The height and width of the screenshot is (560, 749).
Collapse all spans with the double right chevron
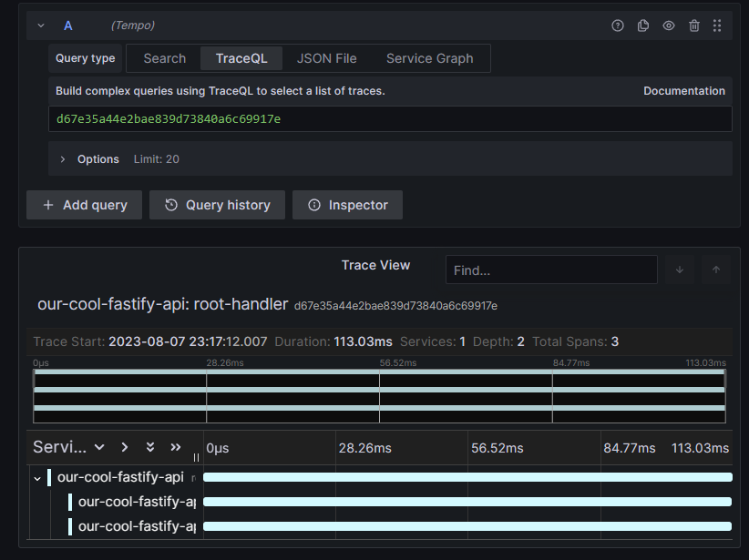[x=176, y=447]
